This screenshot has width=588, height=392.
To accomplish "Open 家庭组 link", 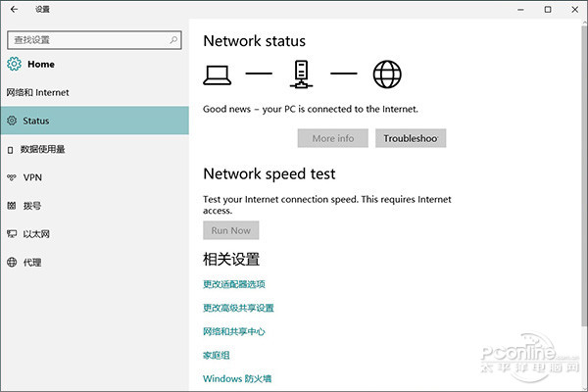I will click(217, 355).
